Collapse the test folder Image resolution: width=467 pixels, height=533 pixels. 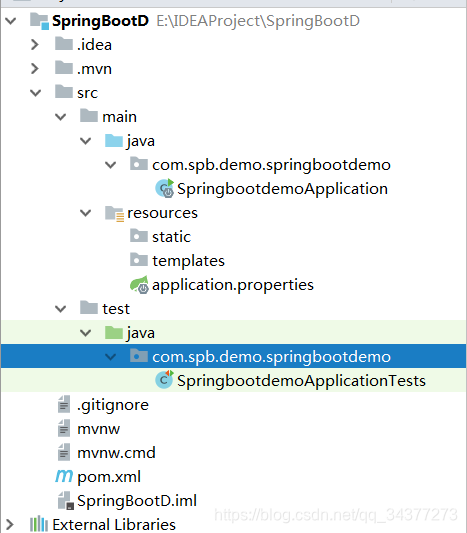point(60,309)
